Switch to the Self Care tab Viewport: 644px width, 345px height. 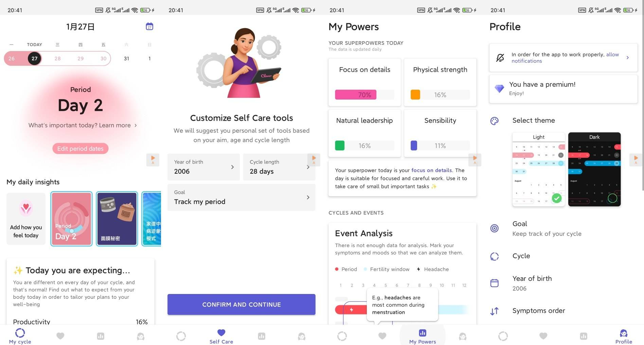pyautogui.click(x=221, y=336)
